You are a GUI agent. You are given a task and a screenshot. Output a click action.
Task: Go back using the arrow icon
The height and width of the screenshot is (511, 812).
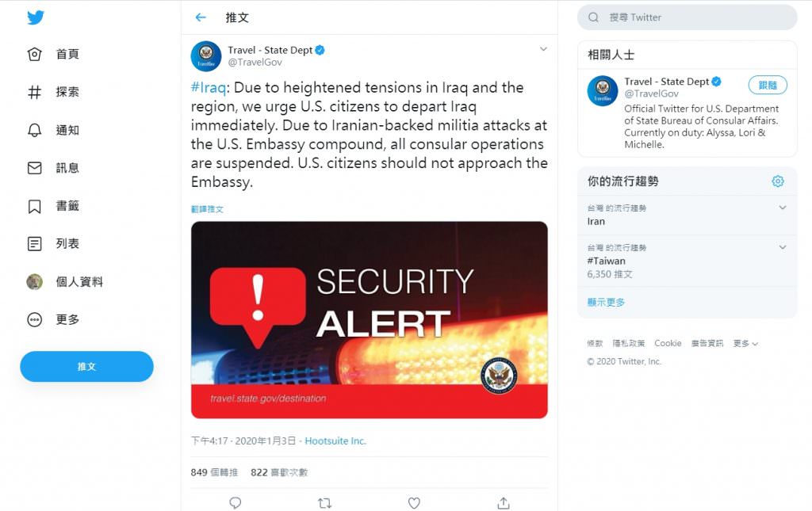click(201, 17)
